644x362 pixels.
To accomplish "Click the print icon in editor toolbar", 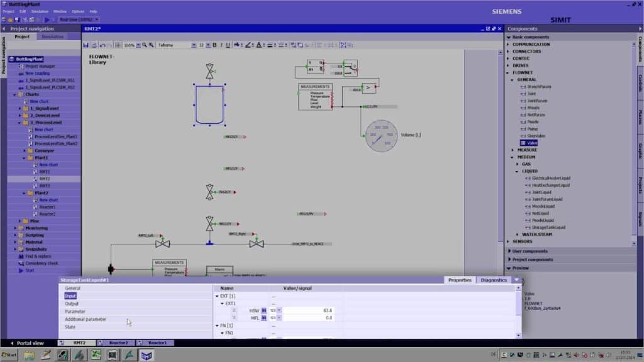I will [94, 45].
